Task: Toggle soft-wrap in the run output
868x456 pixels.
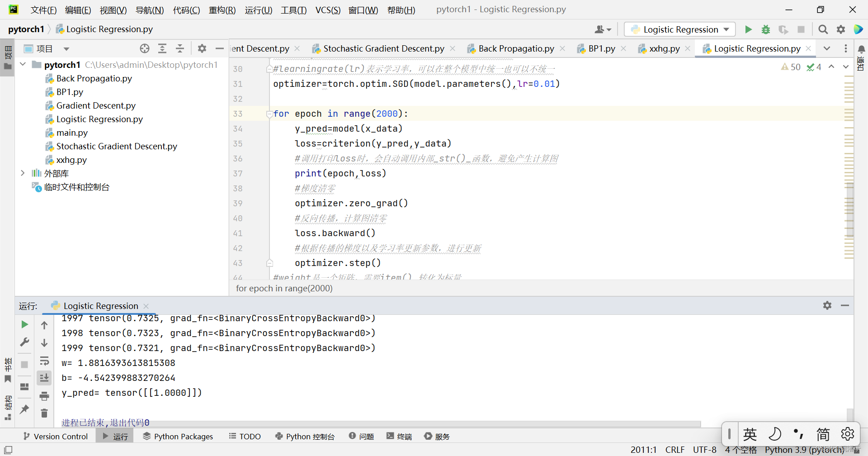Action: click(x=44, y=361)
